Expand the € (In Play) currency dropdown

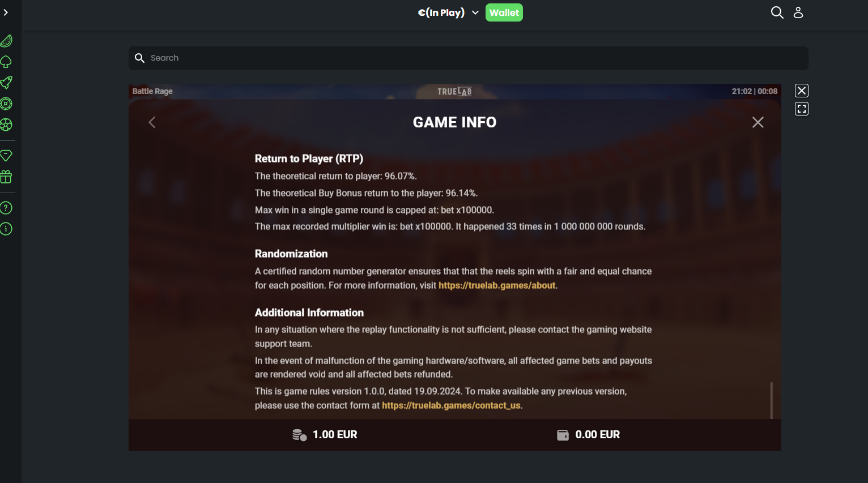pos(448,12)
